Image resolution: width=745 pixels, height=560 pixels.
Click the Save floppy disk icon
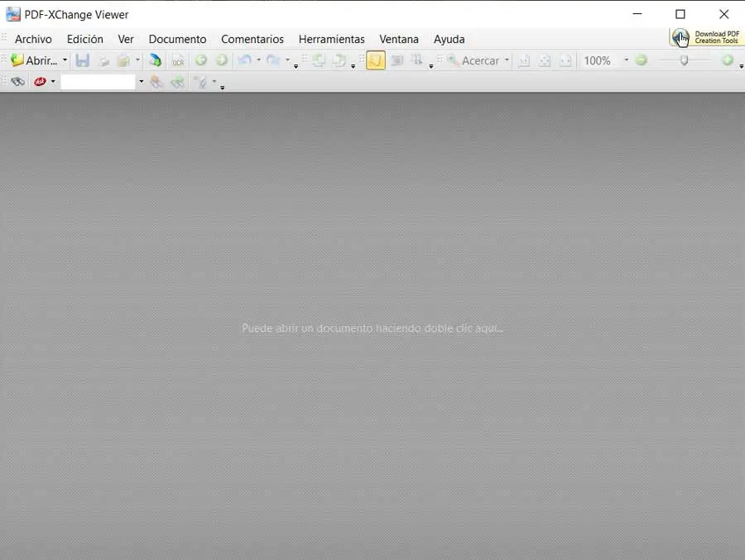[x=83, y=60]
